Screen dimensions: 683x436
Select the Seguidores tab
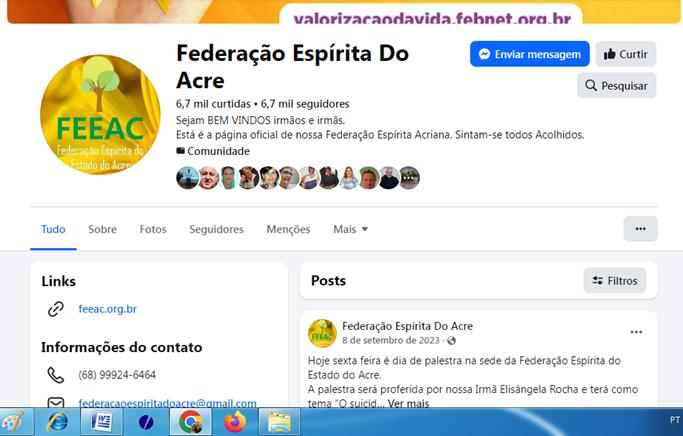click(216, 229)
